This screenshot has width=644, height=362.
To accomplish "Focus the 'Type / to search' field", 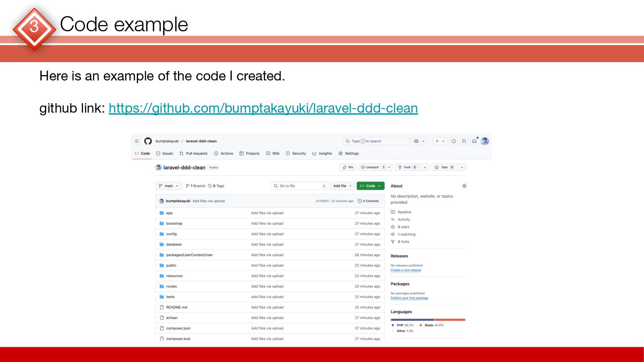I will [377, 141].
